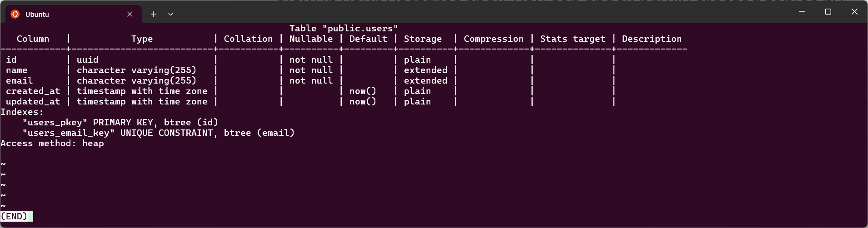The image size is (868, 228).
Task: Click the "Compression" column header
Action: click(x=494, y=39)
